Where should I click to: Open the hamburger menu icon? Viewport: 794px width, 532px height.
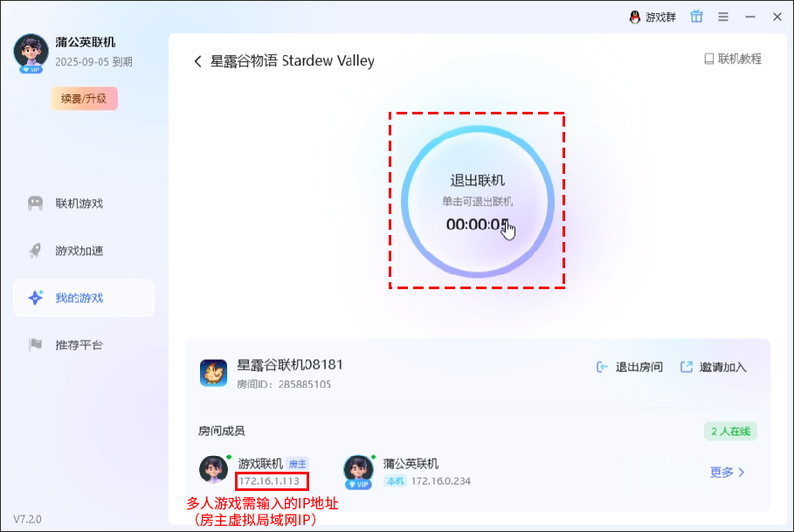tap(723, 17)
